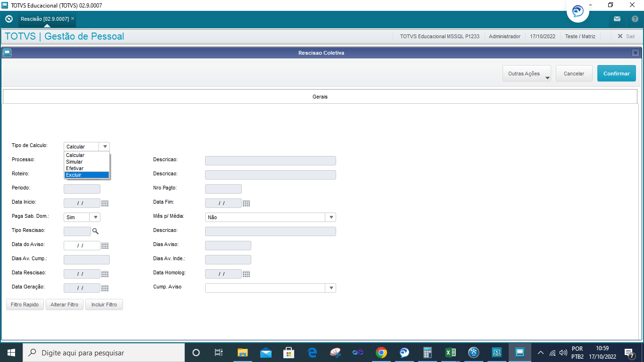Image resolution: width=644 pixels, height=362 pixels.
Task: Focus the Periodo input field
Action: (x=82, y=189)
